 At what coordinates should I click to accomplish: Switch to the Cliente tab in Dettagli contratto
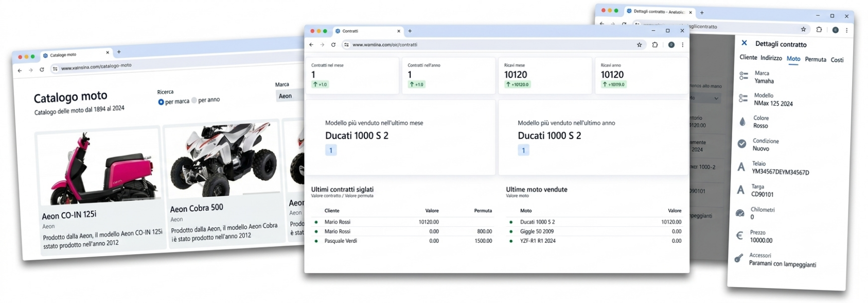(748, 57)
